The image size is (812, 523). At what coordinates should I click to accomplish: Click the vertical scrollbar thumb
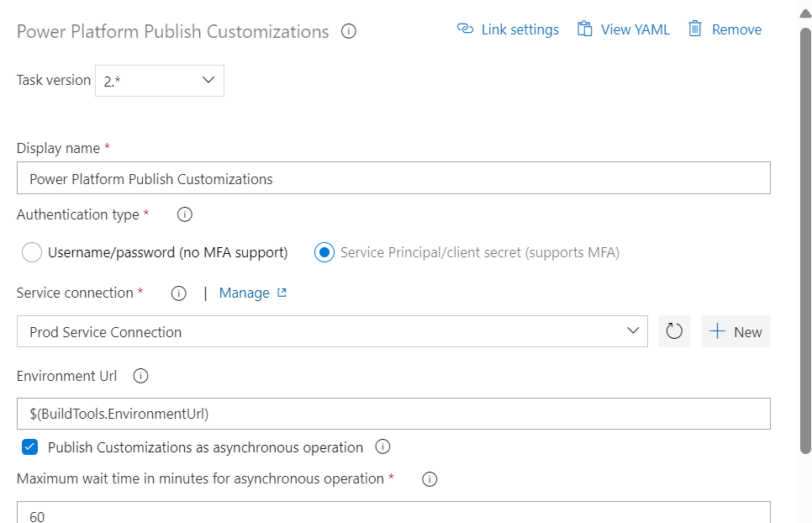point(805,240)
